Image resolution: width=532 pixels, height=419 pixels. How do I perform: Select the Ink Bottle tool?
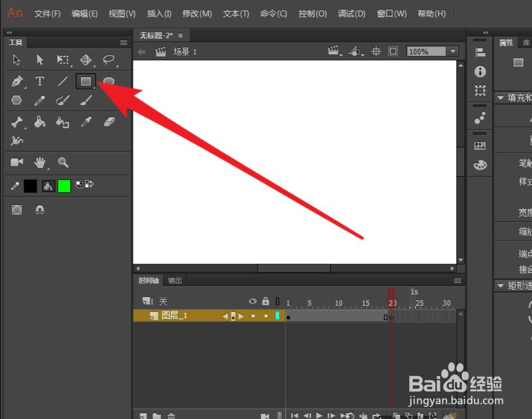tap(62, 122)
